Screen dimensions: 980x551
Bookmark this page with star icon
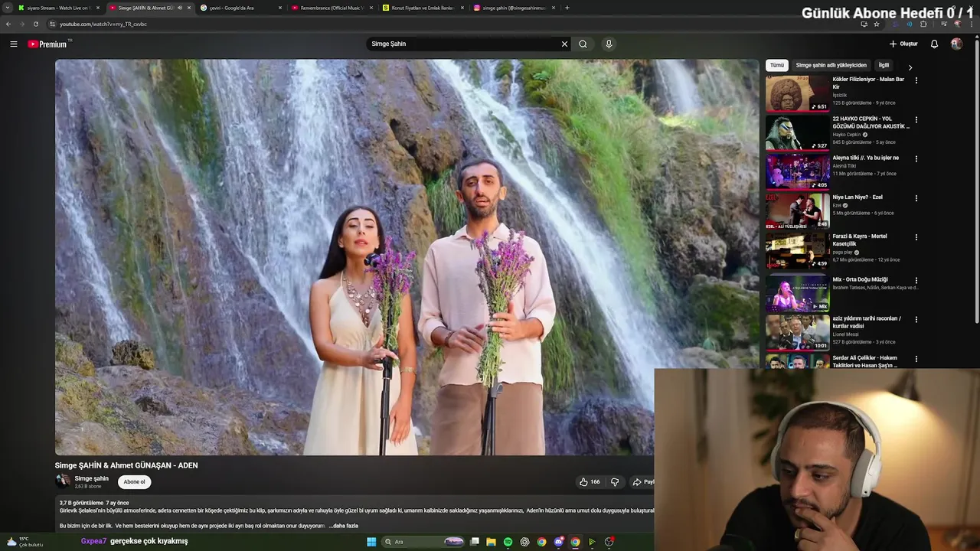tap(877, 24)
